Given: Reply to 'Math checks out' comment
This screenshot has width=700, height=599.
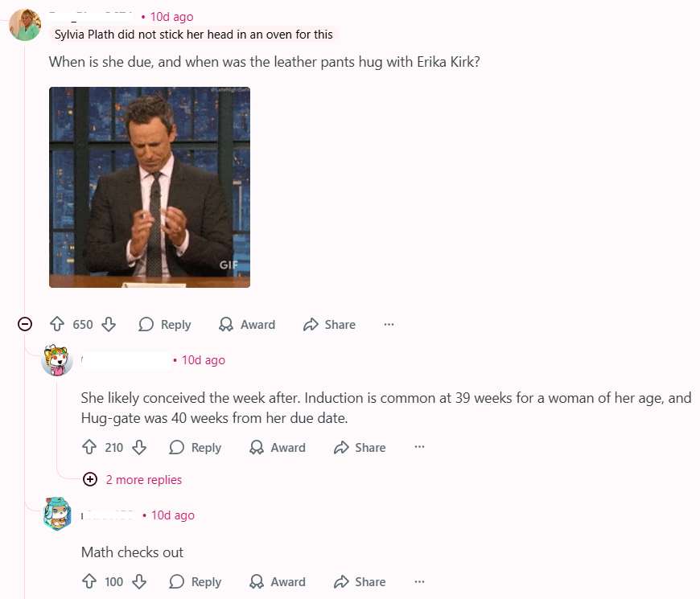Looking at the screenshot, I should click(196, 581).
